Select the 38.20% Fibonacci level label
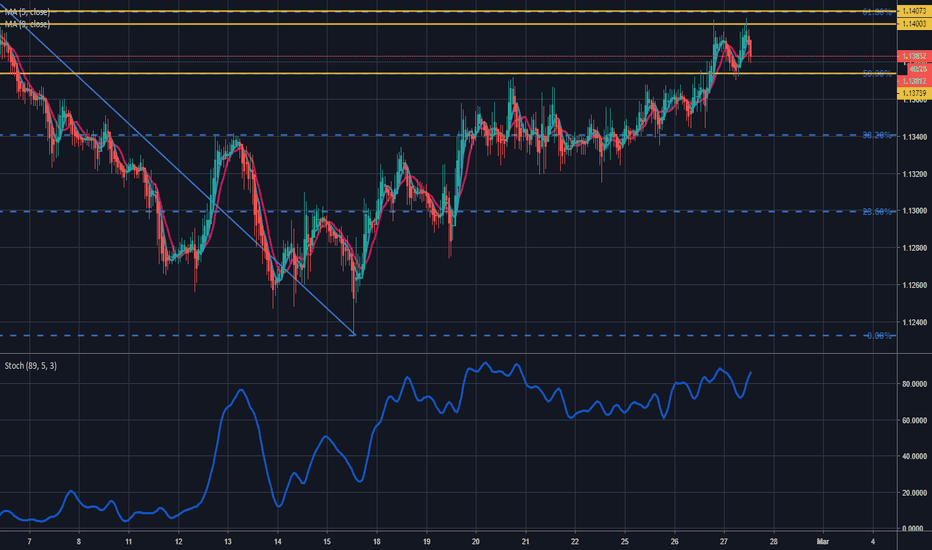Viewport: 932px width, 550px height. click(877, 136)
